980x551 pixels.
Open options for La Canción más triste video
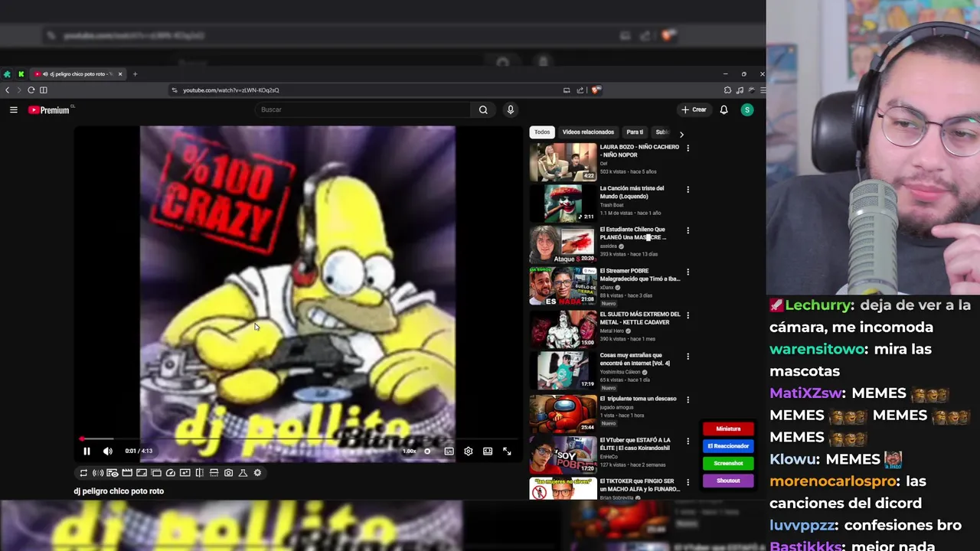coord(688,190)
